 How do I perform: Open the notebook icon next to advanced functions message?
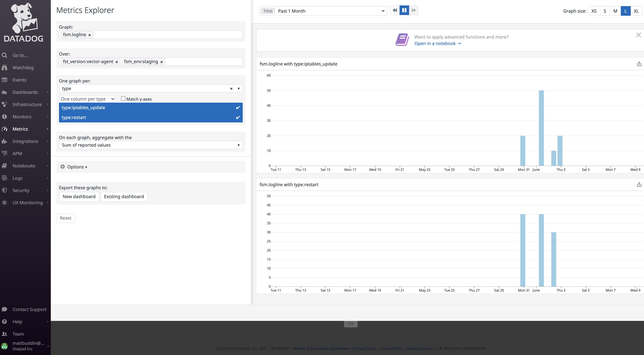tap(402, 39)
